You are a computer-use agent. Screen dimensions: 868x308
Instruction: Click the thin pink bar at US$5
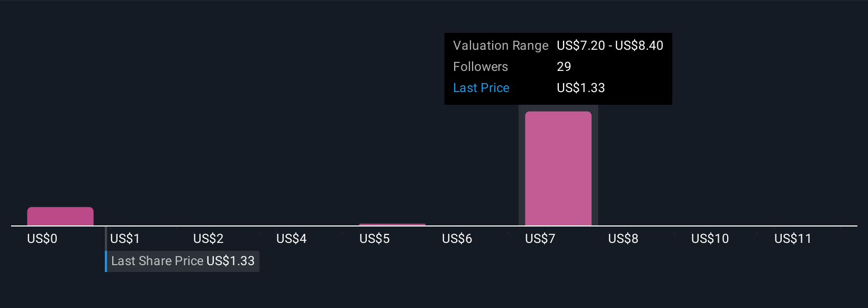coord(392,224)
